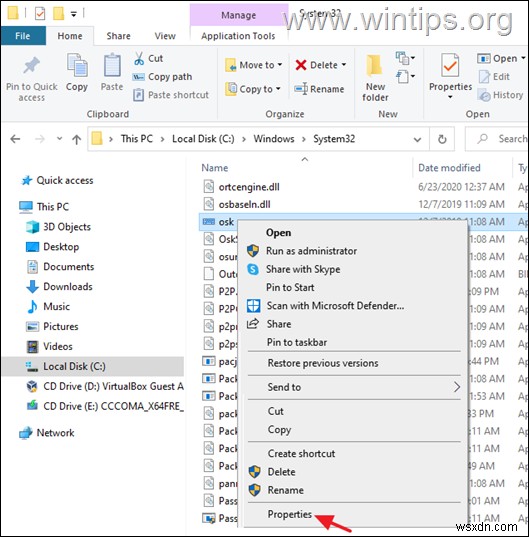Choose Pin to Start
The width and height of the screenshot is (529, 537).
[290, 287]
